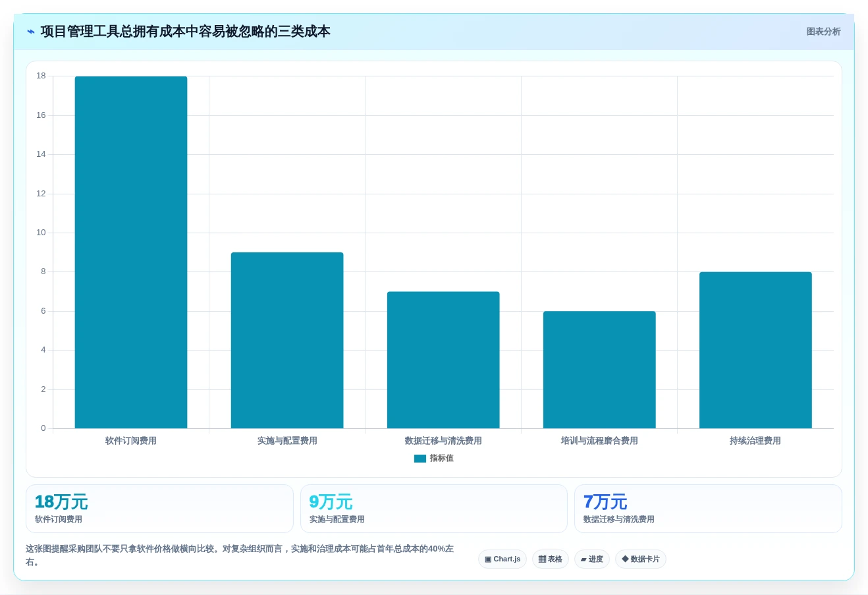
Task: Click the x-axis label 培训与流程磨合费用
Action: (599, 441)
